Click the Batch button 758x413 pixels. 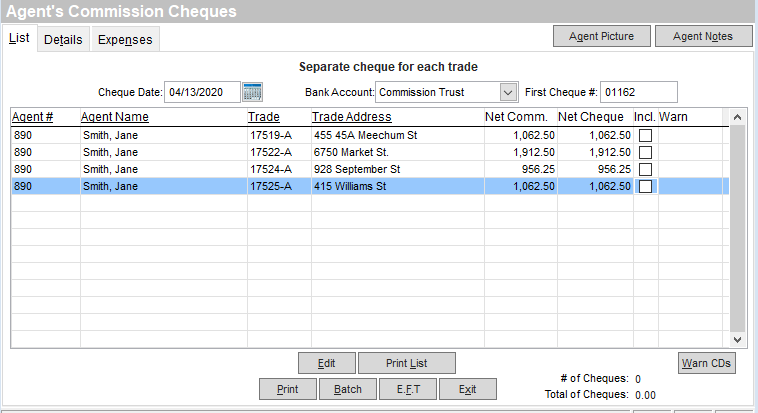pos(348,389)
